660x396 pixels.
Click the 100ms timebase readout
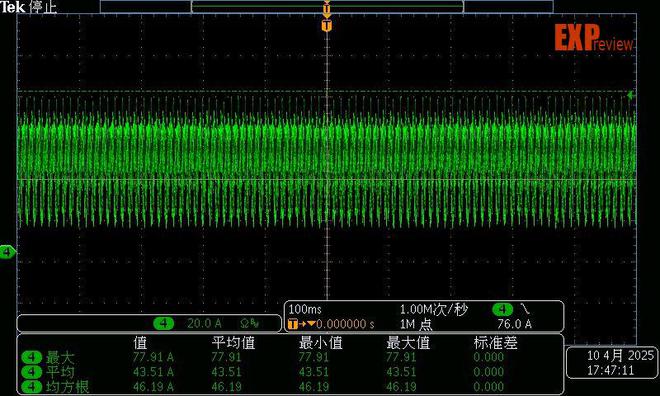click(305, 309)
